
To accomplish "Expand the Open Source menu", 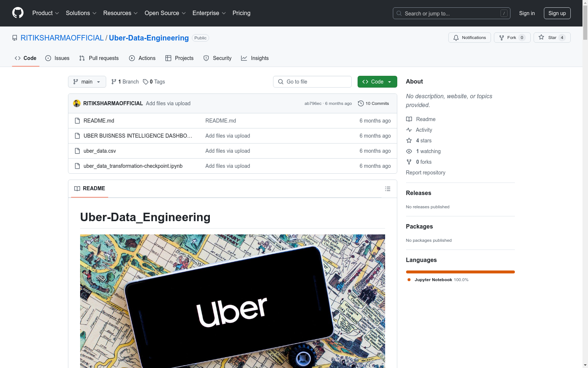I will click(165, 13).
